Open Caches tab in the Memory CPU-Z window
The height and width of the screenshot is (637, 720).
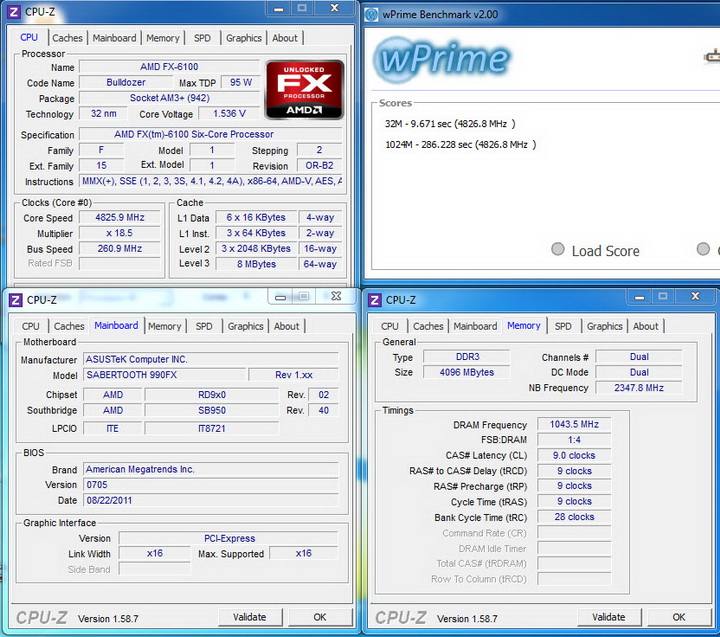(x=428, y=326)
